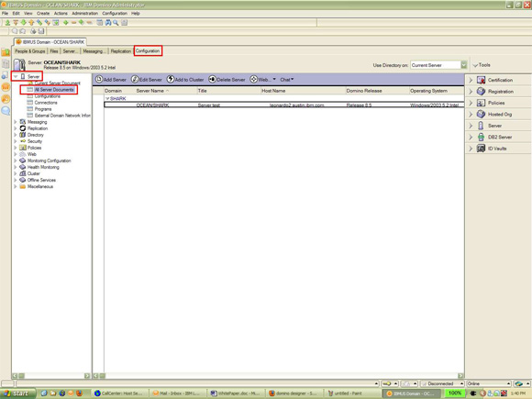Click the Cluster tree icon

(23, 173)
